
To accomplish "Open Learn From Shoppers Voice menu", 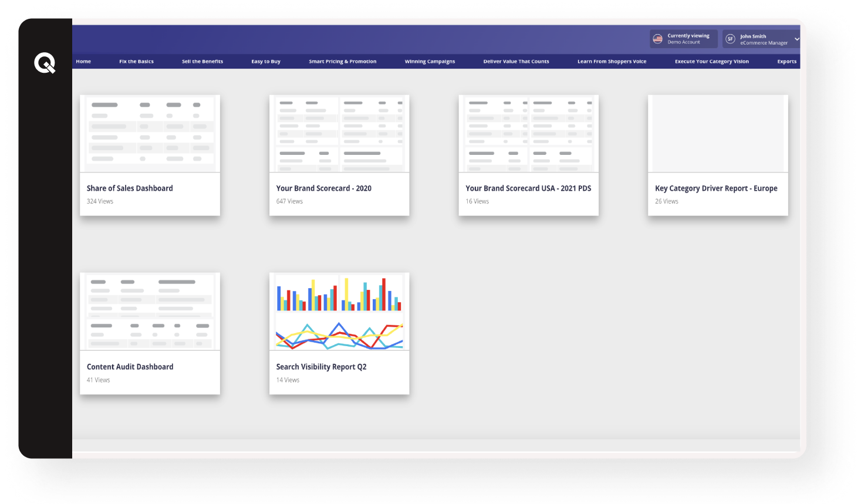I will click(x=612, y=61).
